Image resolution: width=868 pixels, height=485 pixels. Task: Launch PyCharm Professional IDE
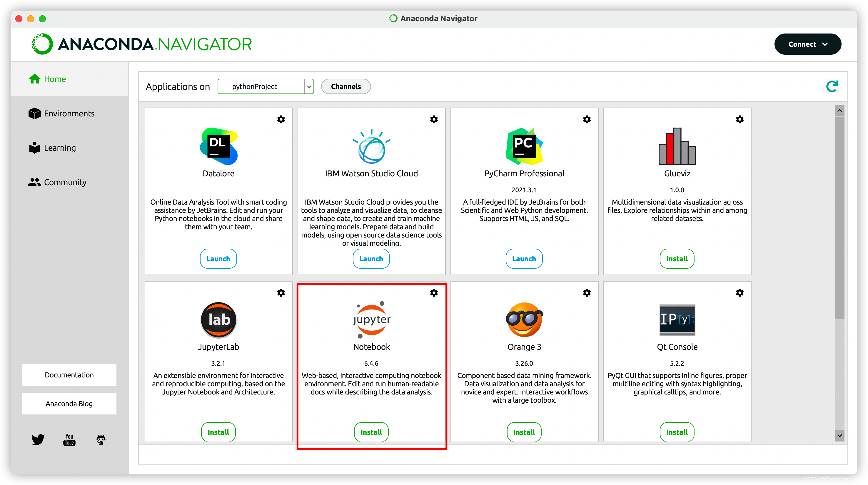tap(523, 259)
